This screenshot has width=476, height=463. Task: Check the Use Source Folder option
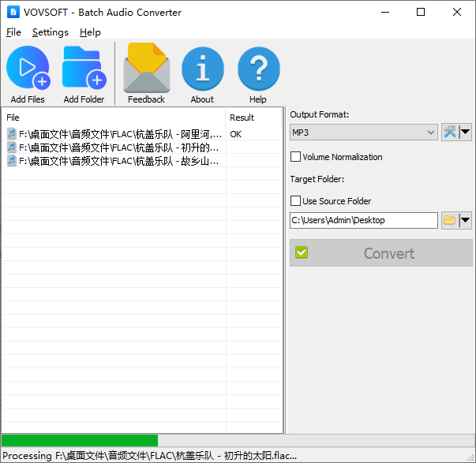[296, 201]
